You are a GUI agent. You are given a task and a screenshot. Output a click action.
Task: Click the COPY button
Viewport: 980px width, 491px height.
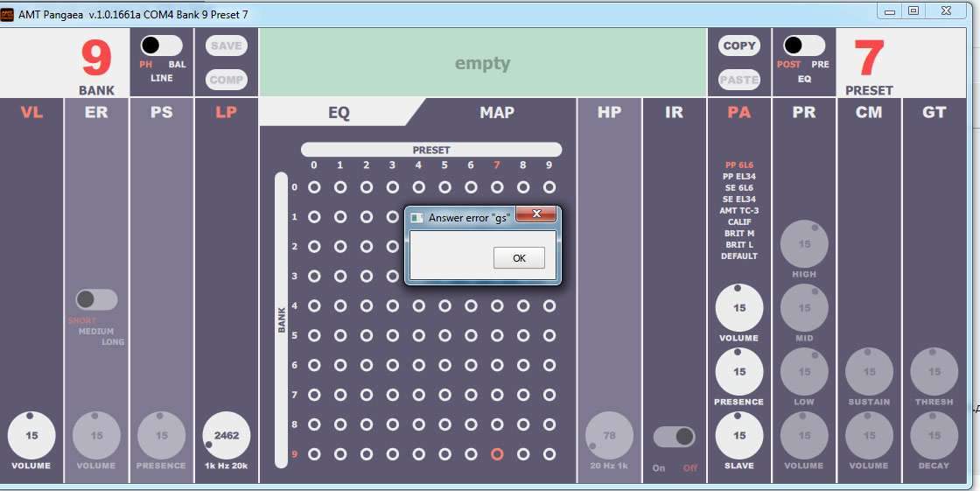tap(739, 46)
